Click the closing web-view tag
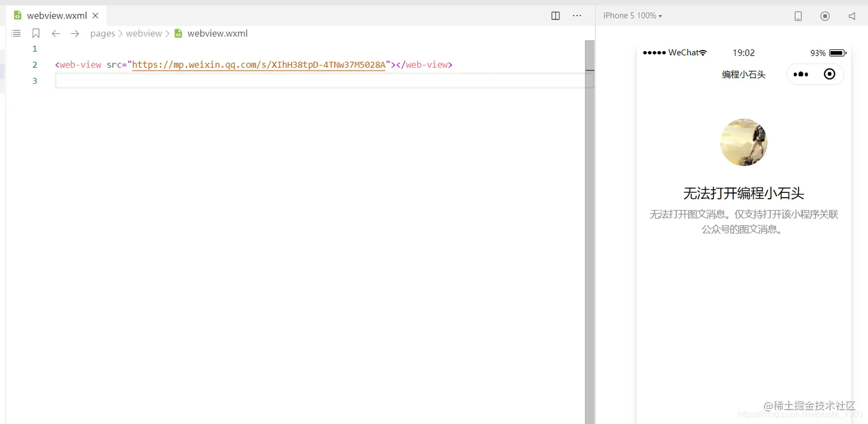 coord(424,64)
